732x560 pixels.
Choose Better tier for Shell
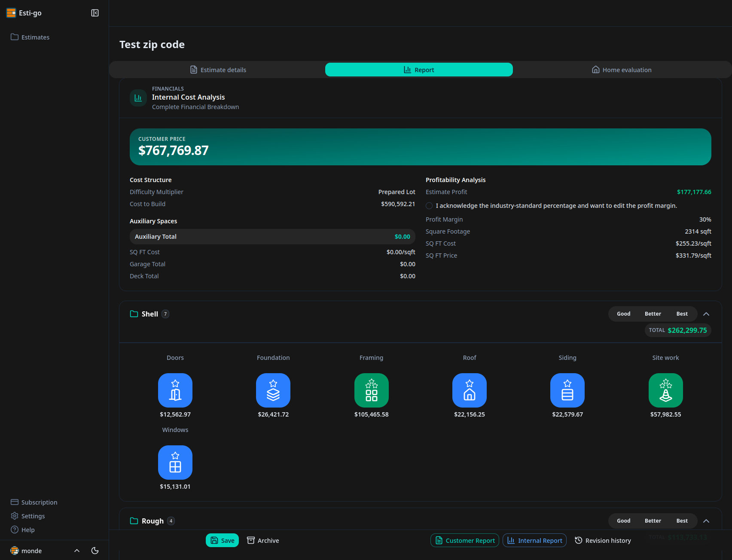tap(653, 314)
